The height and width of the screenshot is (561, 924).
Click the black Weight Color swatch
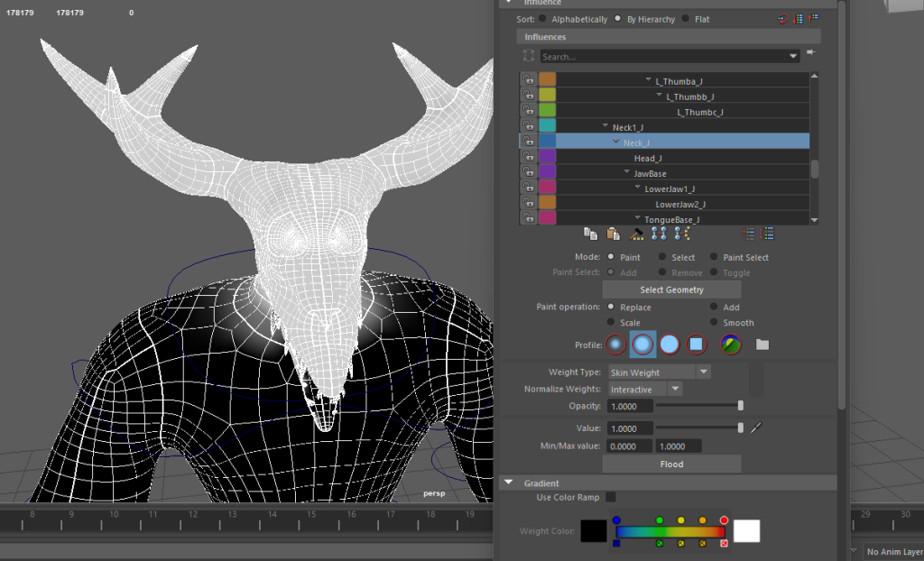pyautogui.click(x=594, y=531)
